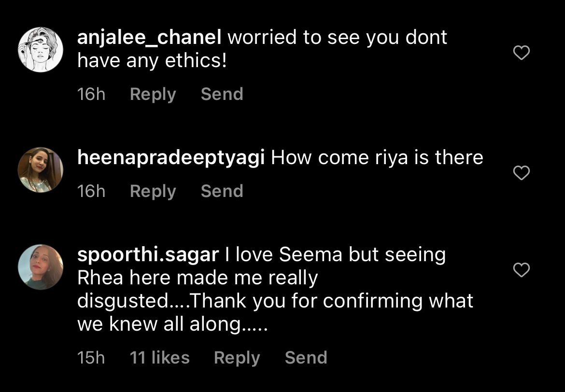Screen dimensions: 565x392
Task: Visit the anjalee_chanel username link
Action: (x=149, y=38)
